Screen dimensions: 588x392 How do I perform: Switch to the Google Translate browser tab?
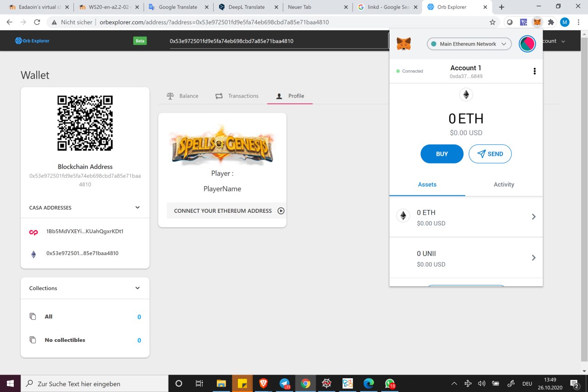178,7
